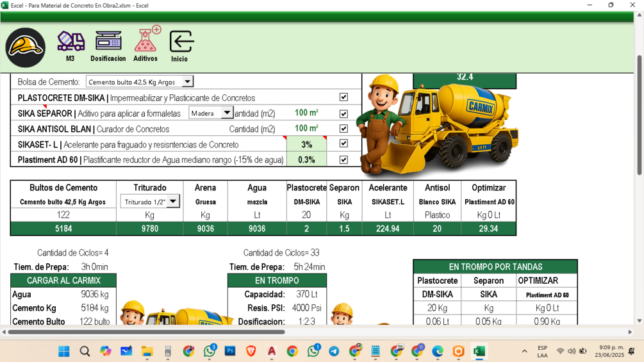Open the Triturado 1/2" dropdown
Viewport: 644px width, 362px height.
click(x=173, y=202)
